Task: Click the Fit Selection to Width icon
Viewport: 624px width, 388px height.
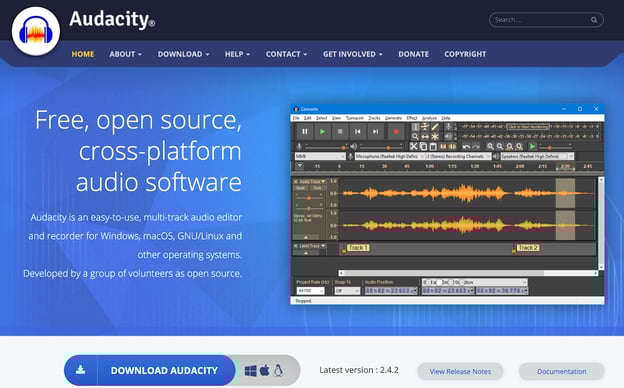Action: 509,146
